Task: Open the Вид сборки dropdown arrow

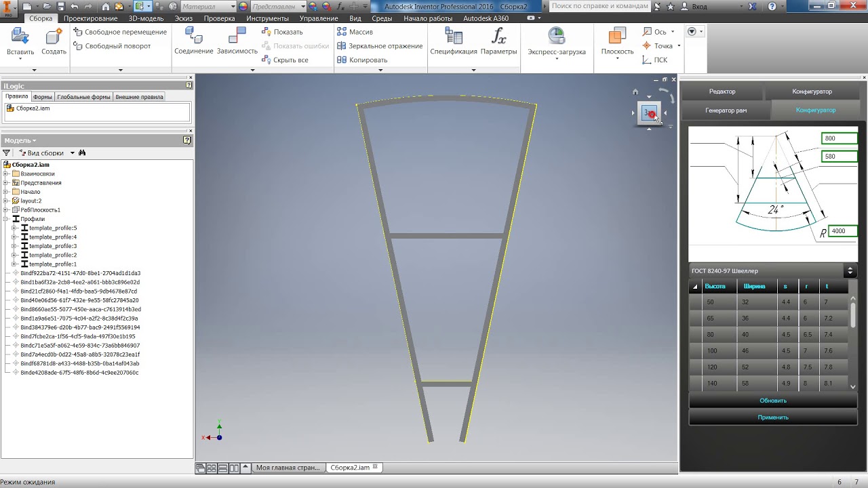Action: (x=73, y=153)
